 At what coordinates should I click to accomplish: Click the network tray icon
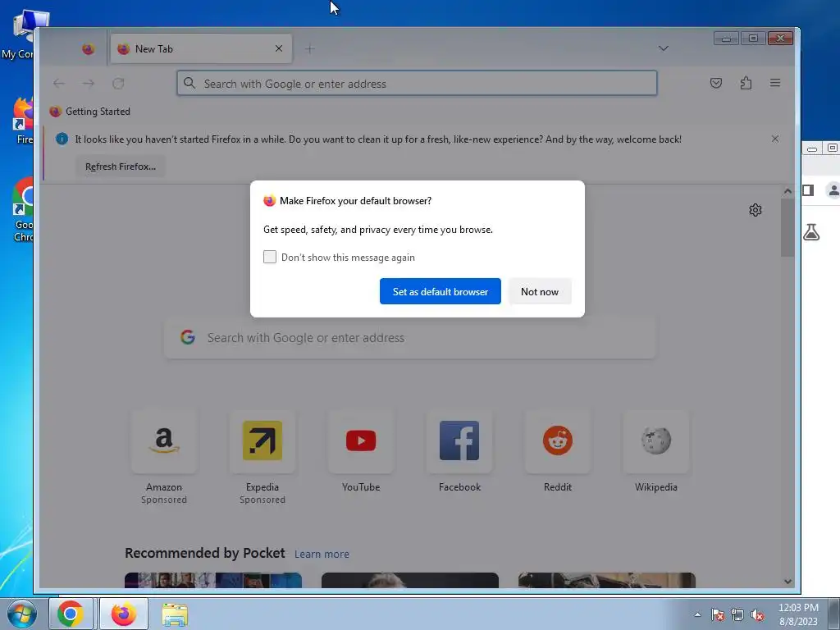tap(737, 615)
